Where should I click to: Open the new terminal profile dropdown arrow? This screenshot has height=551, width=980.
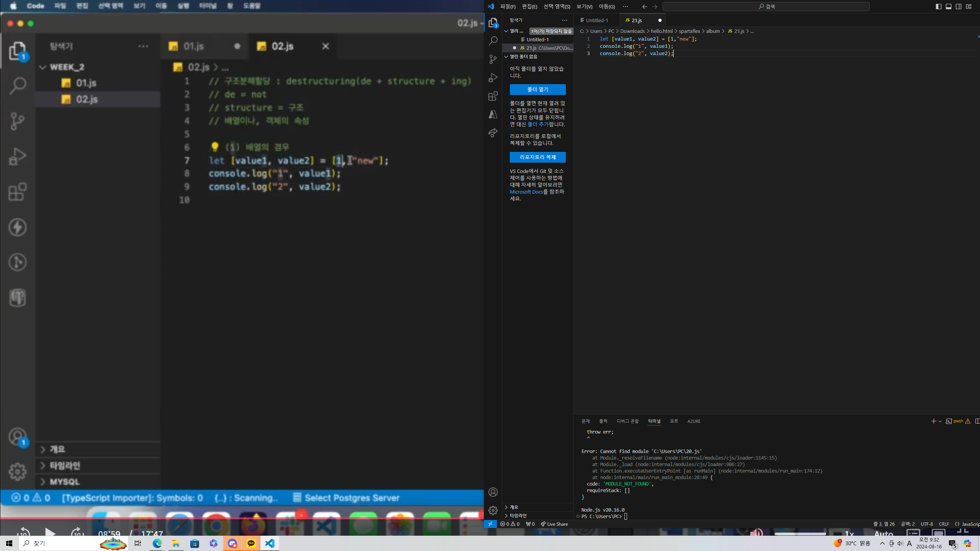click(x=940, y=421)
